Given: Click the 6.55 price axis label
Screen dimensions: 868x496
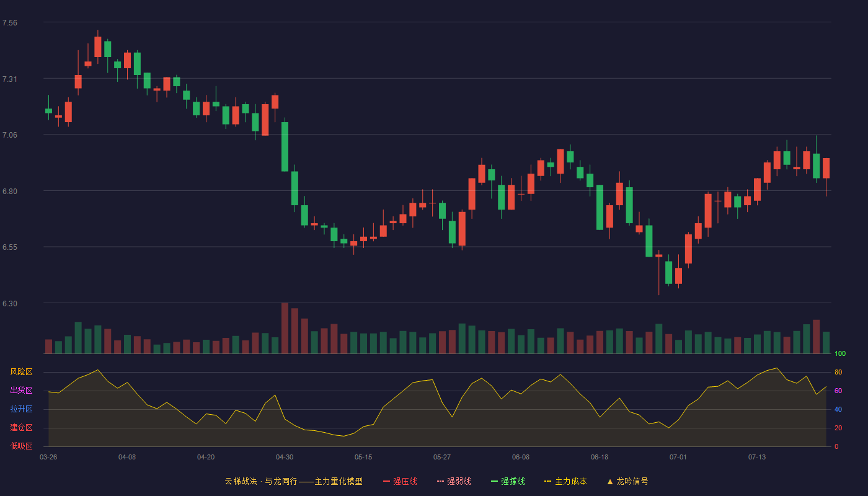Looking at the screenshot, I should point(10,247).
